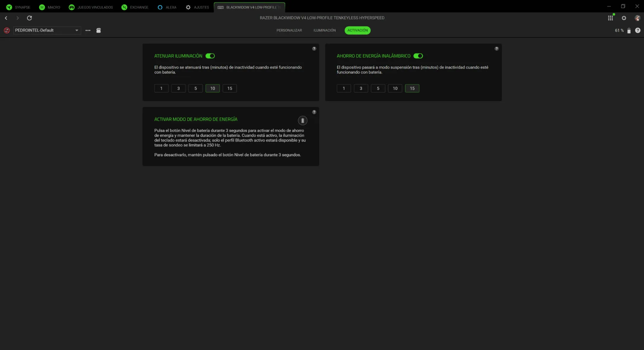Expand the PEDROINTEL-Default profile dropdown
The width and height of the screenshot is (644, 350).
(47, 30)
